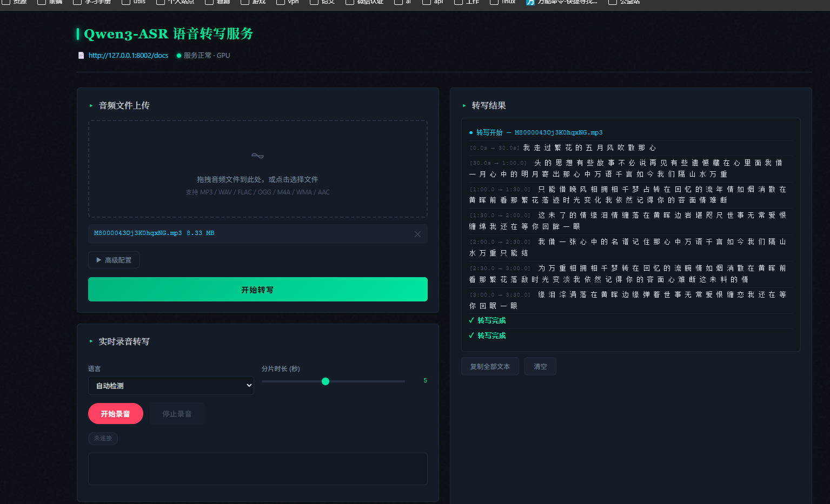Click the document icon beside the docs link
830x504 pixels.
click(x=81, y=55)
